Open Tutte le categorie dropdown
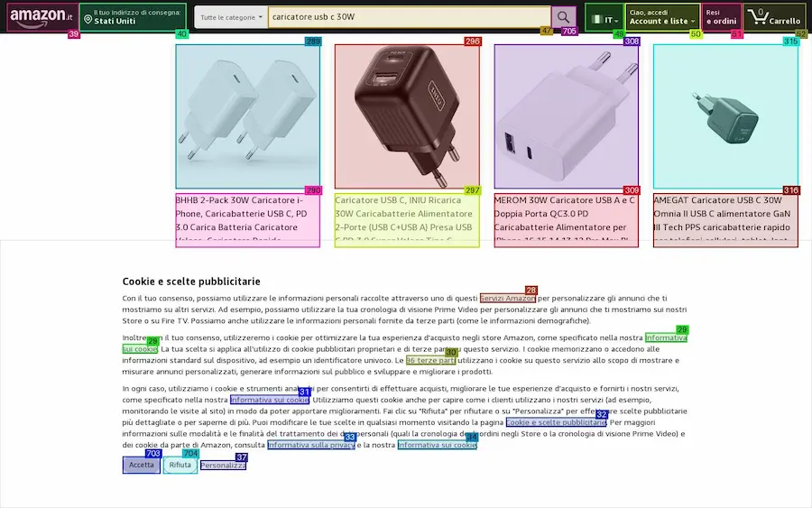The width and height of the screenshot is (812, 508). [x=231, y=17]
